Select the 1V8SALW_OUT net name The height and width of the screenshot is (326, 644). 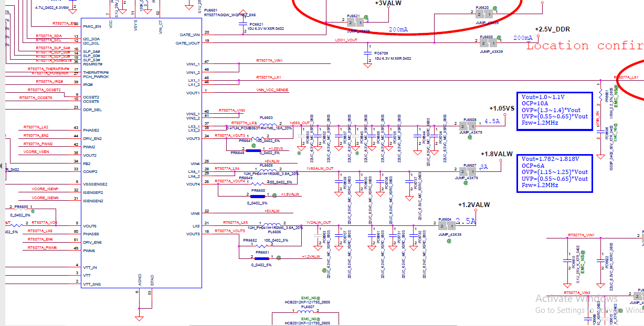click(320, 168)
